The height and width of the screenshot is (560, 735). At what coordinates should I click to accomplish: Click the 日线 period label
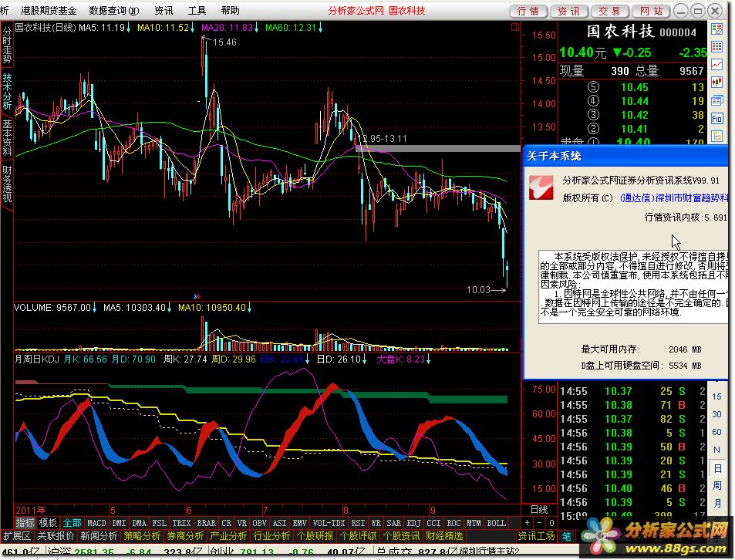coord(539,510)
